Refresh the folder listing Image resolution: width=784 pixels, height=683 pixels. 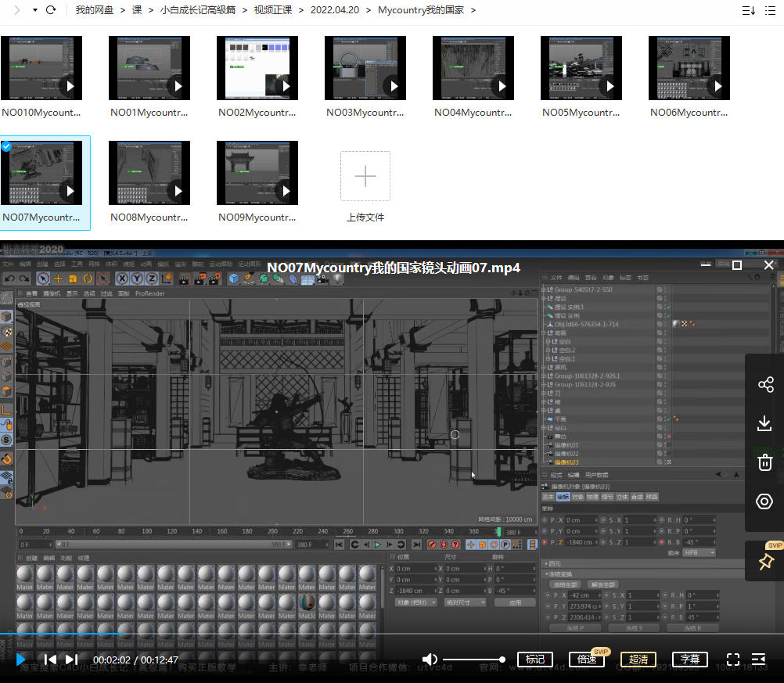pos(51,10)
